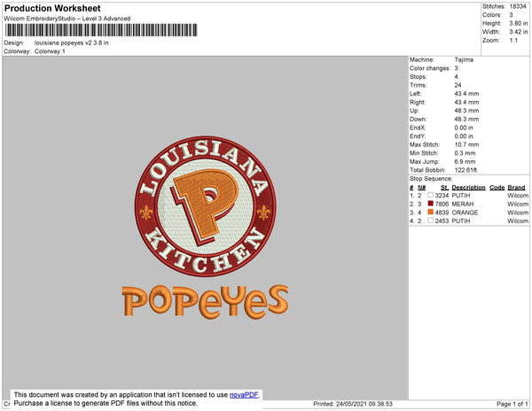The height and width of the screenshot is (411, 532).
Task: Select the 'Colorway 1' value
Action: tap(50, 51)
